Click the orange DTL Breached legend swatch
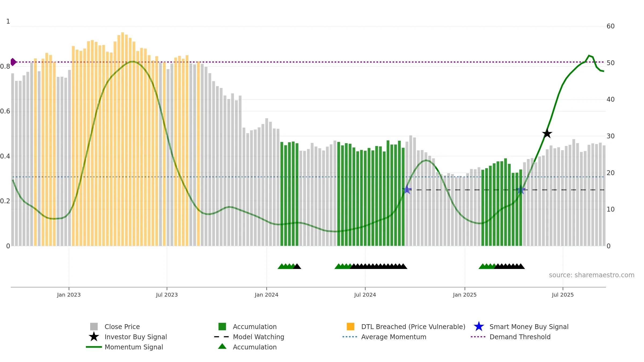Screen dimensions: 644x362 coord(350,327)
